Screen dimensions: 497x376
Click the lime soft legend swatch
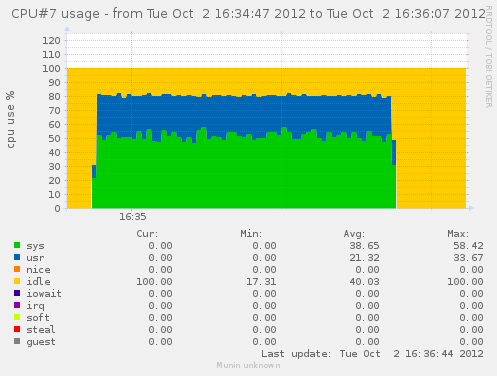[x=17, y=317]
